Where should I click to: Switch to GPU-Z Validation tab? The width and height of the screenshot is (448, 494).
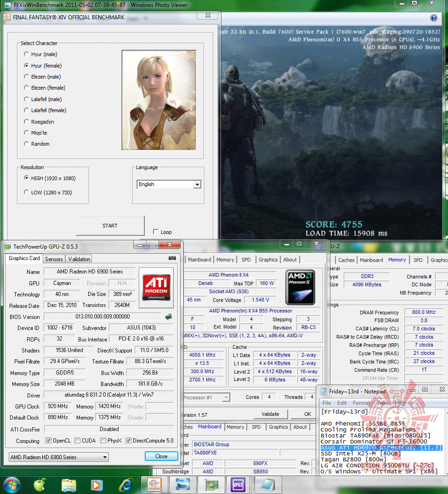[x=79, y=259]
